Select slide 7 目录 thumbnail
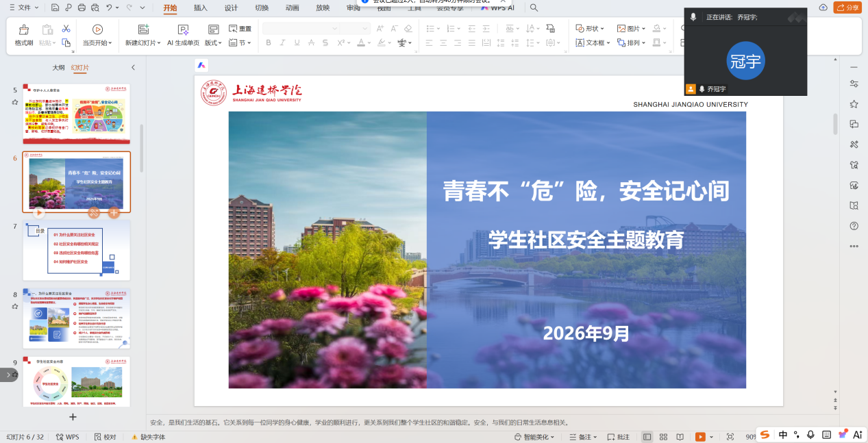 (x=76, y=251)
